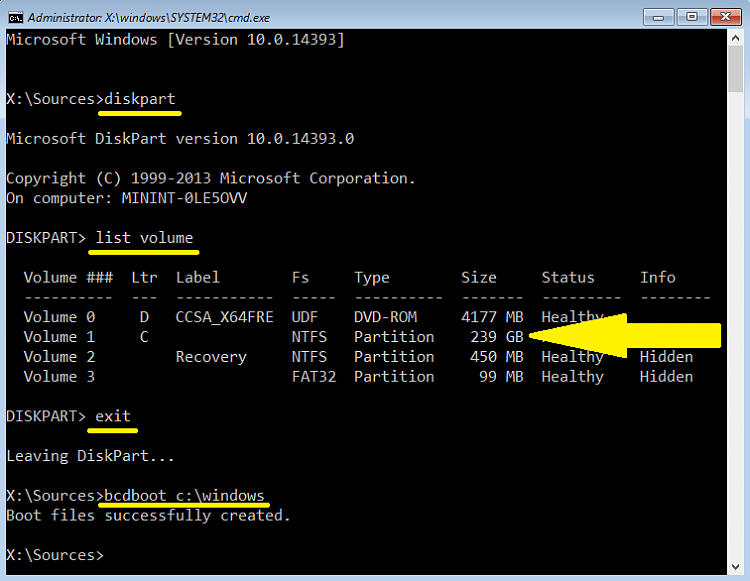The image size is (750, 581).
Task: Click the 'FAT32' file system entry
Action: tap(314, 376)
